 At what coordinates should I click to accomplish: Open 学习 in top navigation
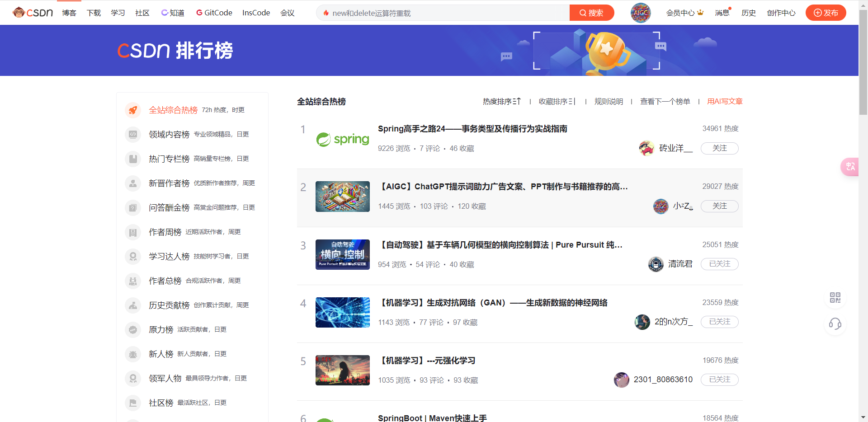[118, 13]
